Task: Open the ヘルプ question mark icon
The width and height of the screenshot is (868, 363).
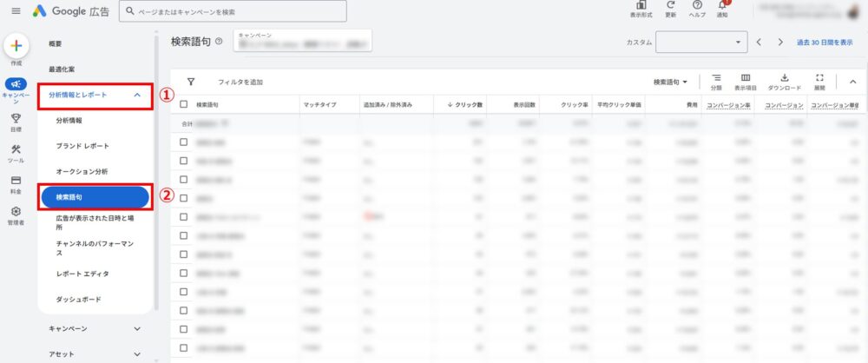Action: click(x=697, y=5)
